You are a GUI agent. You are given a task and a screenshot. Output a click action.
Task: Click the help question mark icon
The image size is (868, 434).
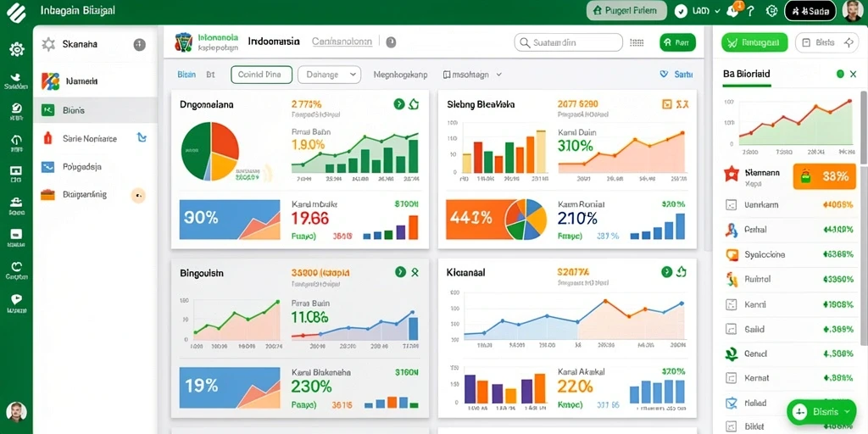coord(751,10)
